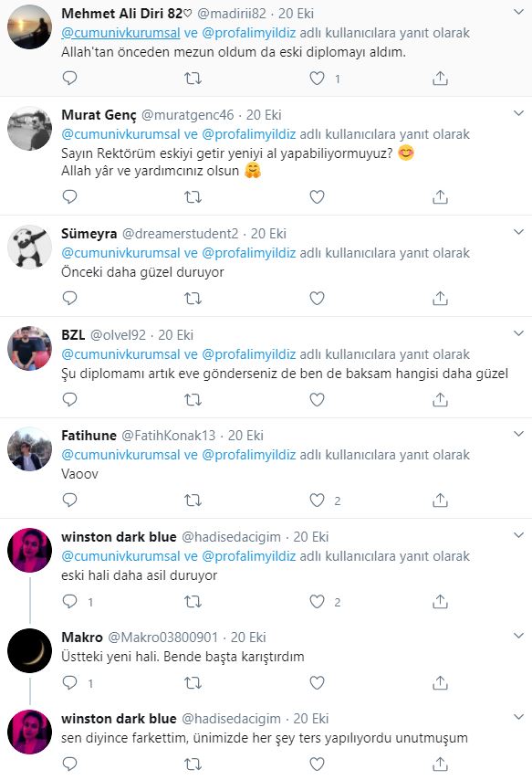
Task: Retweet Fatihune's 'Vaoov' tweet
Action: (193, 500)
